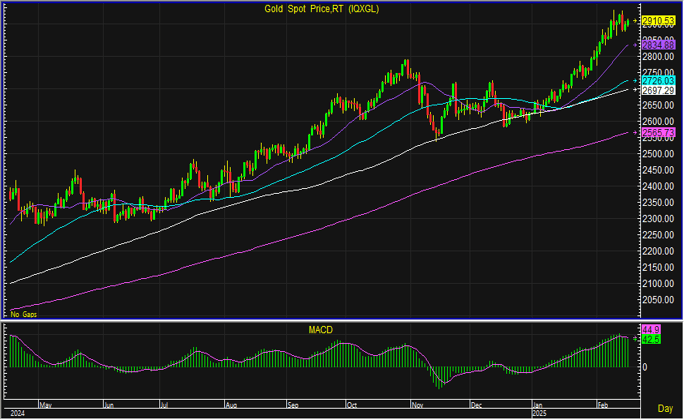
Task: Select the Jan marker on the date axis
Action: pos(539,404)
